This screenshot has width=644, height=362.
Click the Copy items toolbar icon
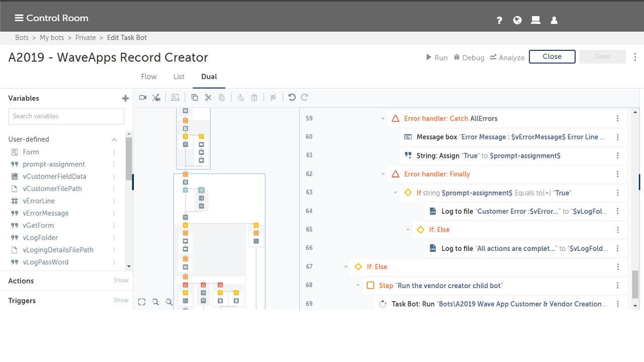point(195,98)
